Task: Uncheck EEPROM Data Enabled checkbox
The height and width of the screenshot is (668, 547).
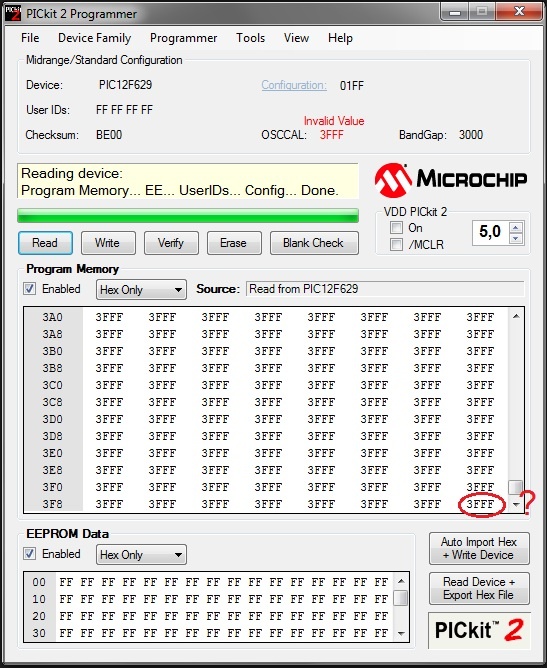Action: click(29, 554)
